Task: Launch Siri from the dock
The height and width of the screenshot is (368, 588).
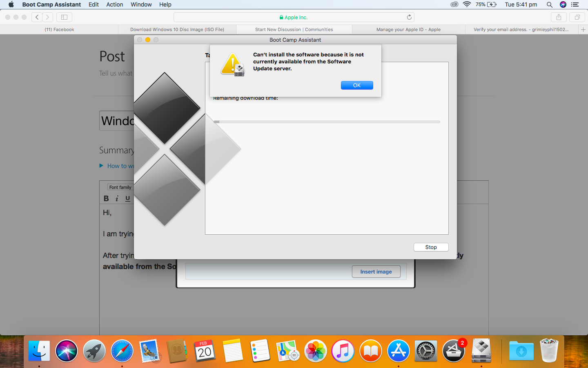Action: (67, 351)
